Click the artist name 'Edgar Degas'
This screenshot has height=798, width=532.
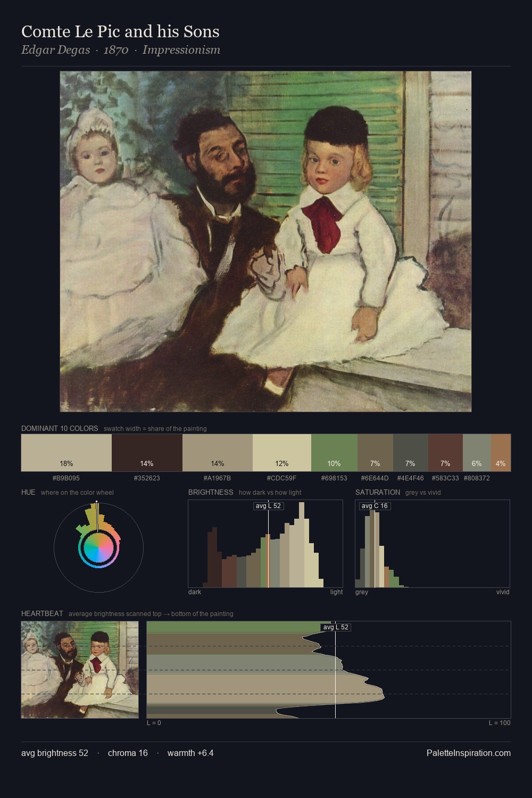point(55,50)
